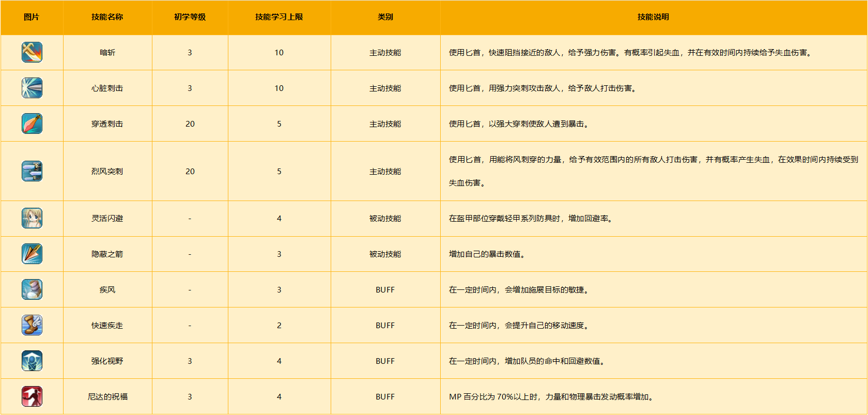The height and width of the screenshot is (415, 868).
Task: Click the 心脏刺击 skill icon
Action: (32, 88)
